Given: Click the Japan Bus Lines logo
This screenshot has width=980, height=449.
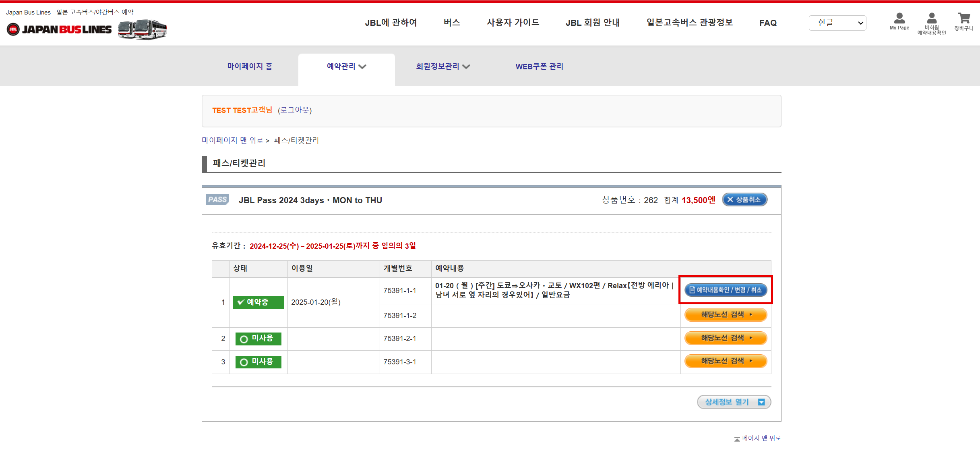Looking at the screenshot, I should point(59,29).
